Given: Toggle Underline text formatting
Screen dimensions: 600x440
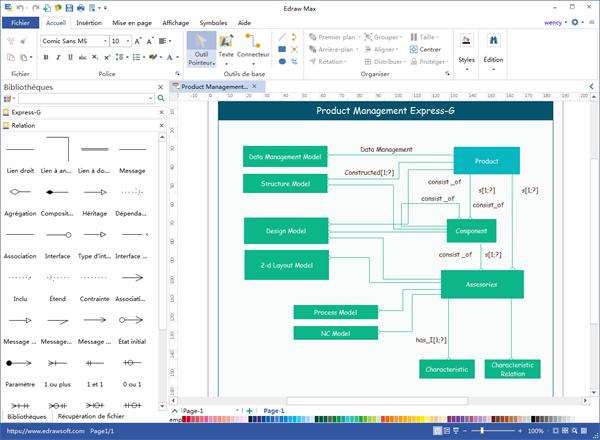Looking at the screenshot, I should [70, 58].
